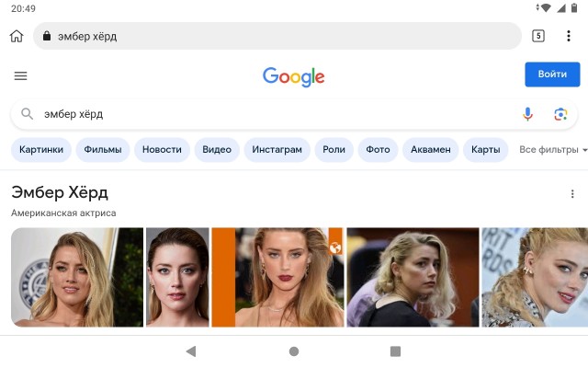Image resolution: width=588 pixels, height=368 pixels.
Task: Select the Новости filter chip
Action: point(162,149)
